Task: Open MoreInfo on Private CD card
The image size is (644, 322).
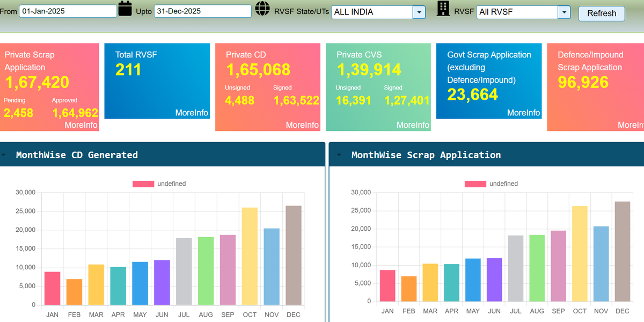Action: tap(302, 125)
